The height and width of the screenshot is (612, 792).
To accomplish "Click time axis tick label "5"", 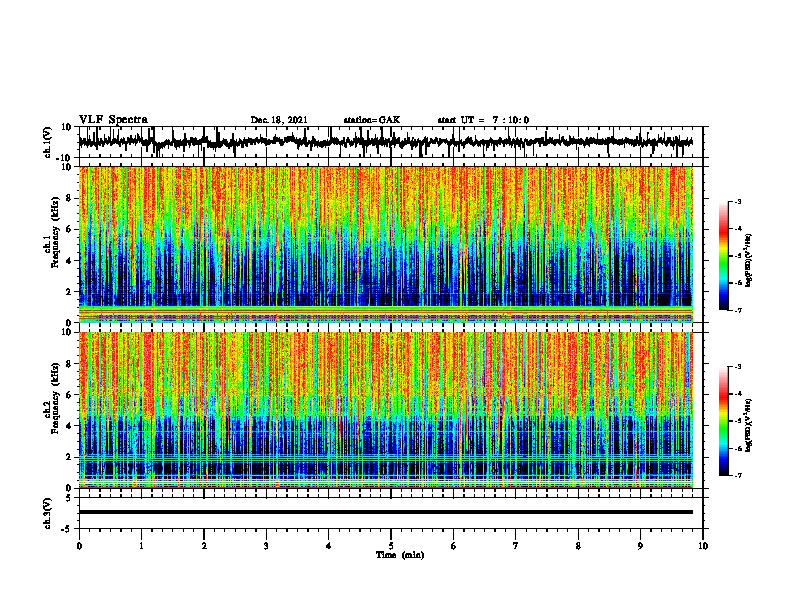I will 391,546.
